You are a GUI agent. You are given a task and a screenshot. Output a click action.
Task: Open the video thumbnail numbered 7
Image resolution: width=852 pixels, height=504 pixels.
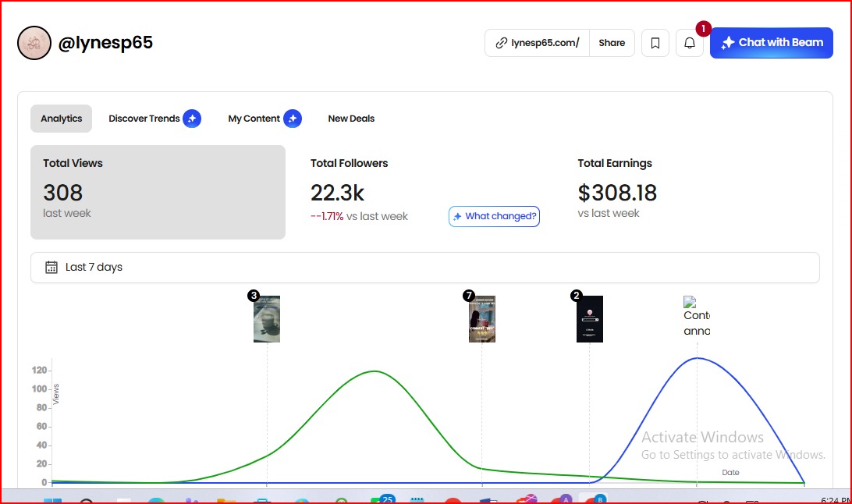tap(482, 319)
